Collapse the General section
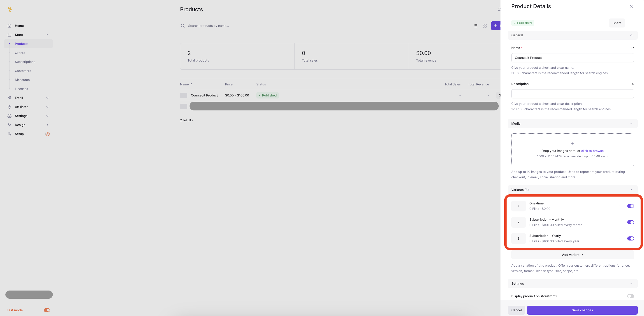This screenshot has width=644, height=316. (x=631, y=35)
